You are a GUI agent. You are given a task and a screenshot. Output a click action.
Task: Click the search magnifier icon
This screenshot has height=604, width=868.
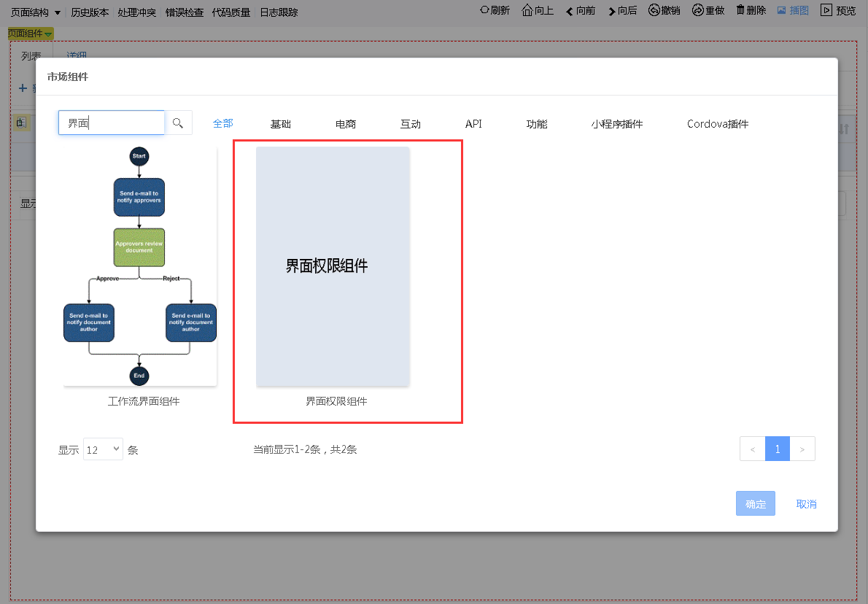178,123
